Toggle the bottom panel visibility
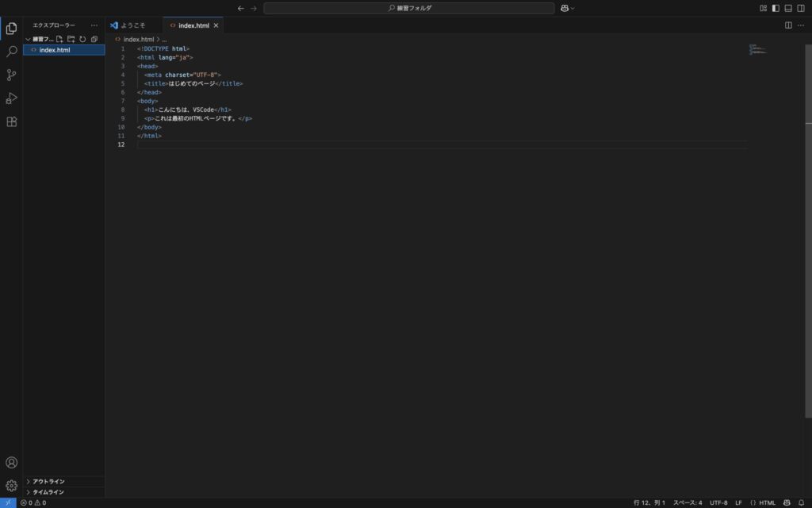This screenshot has height=508, width=812. (x=788, y=8)
